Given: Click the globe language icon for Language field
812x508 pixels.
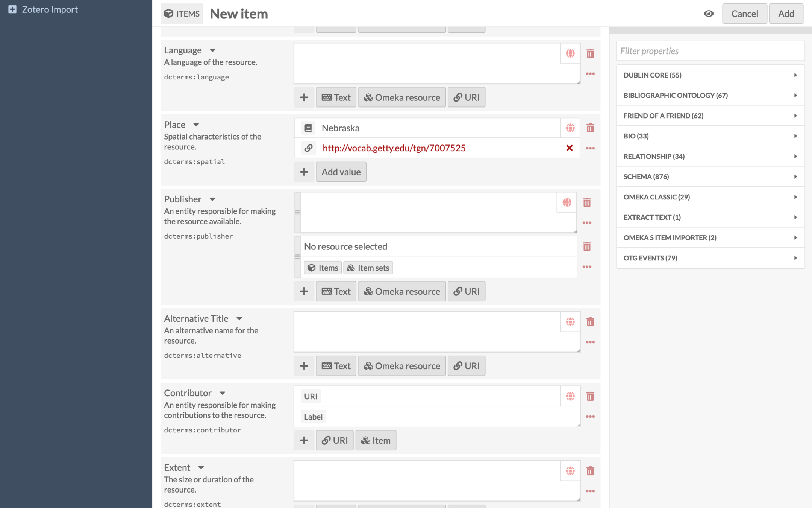Looking at the screenshot, I should 570,53.
